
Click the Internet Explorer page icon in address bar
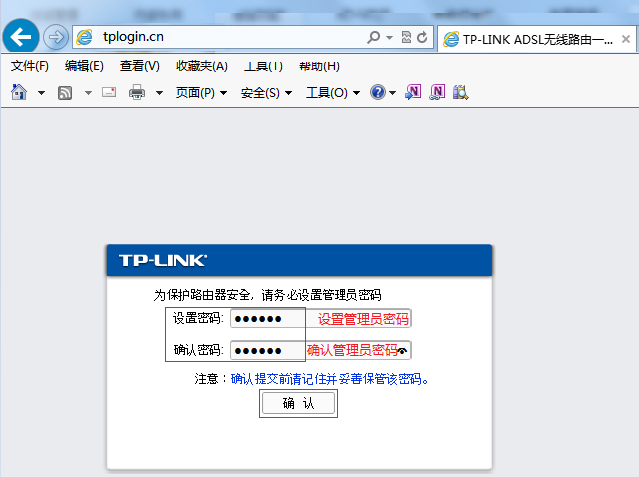coord(85,37)
